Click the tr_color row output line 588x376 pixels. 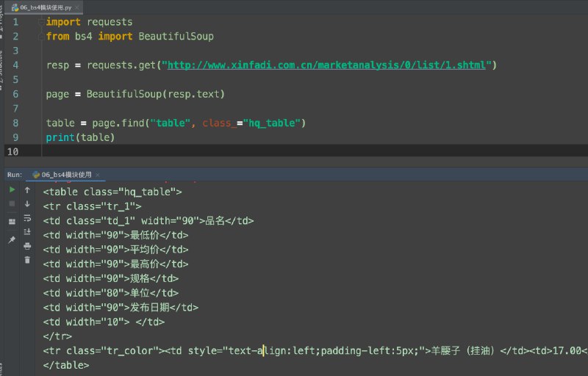tap(315, 351)
